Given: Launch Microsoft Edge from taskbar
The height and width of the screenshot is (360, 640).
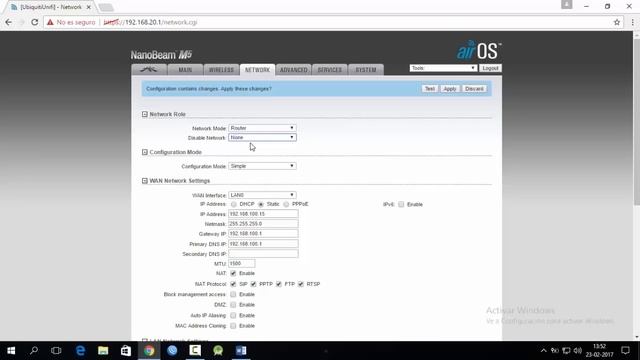Looking at the screenshot, I should point(80,351).
